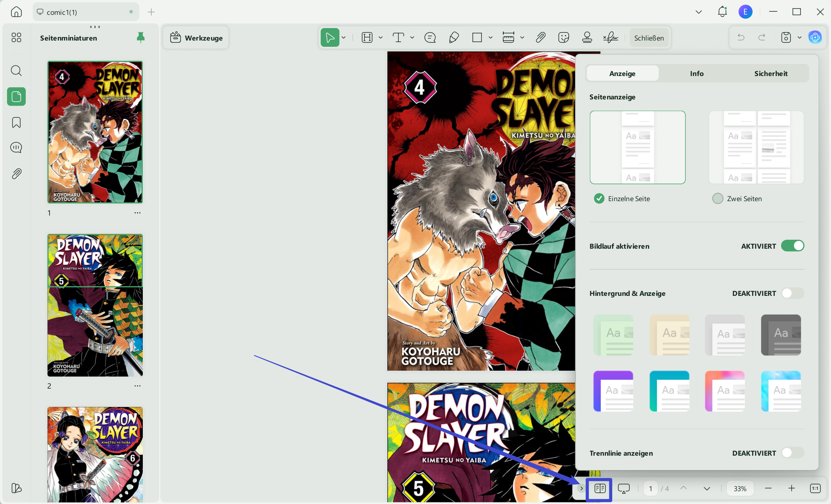The image size is (831, 504).
Task: Choose the dark gray background theme swatch
Action: click(x=781, y=335)
